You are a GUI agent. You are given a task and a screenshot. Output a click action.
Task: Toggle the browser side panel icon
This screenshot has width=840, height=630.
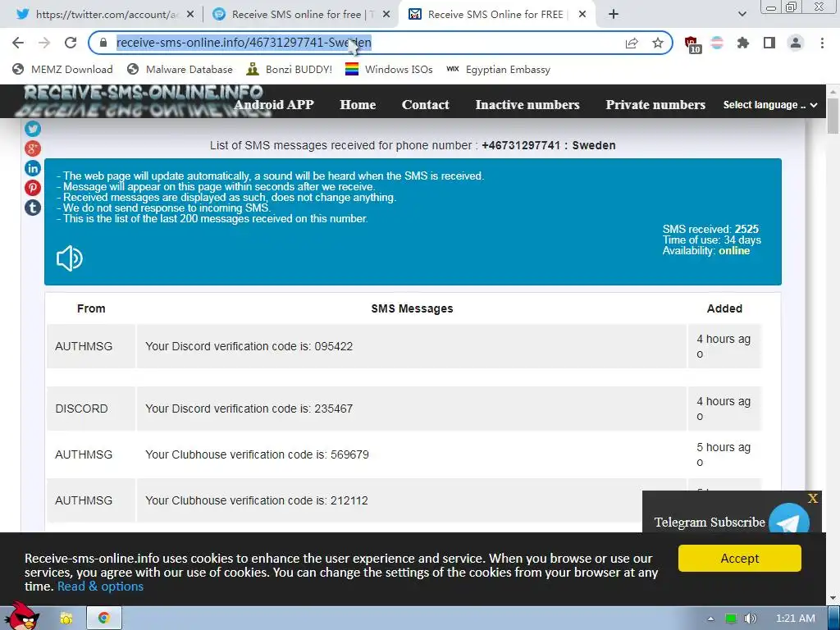pos(769,43)
